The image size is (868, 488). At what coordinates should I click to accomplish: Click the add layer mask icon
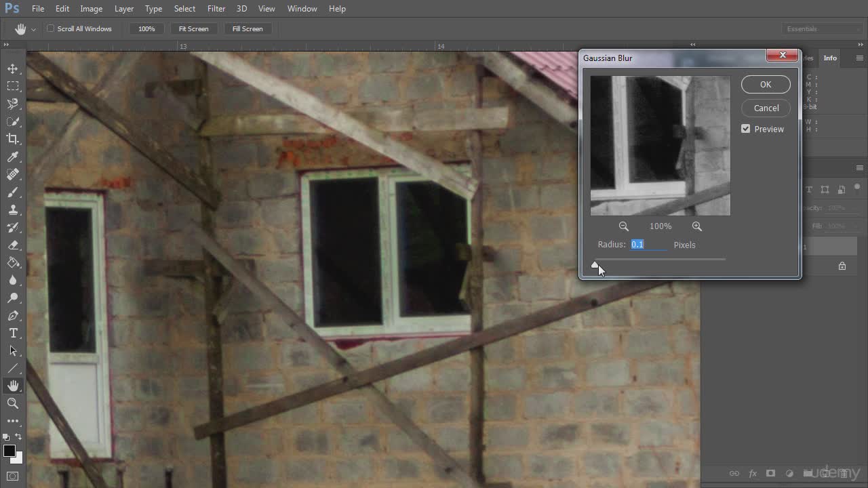click(770, 473)
